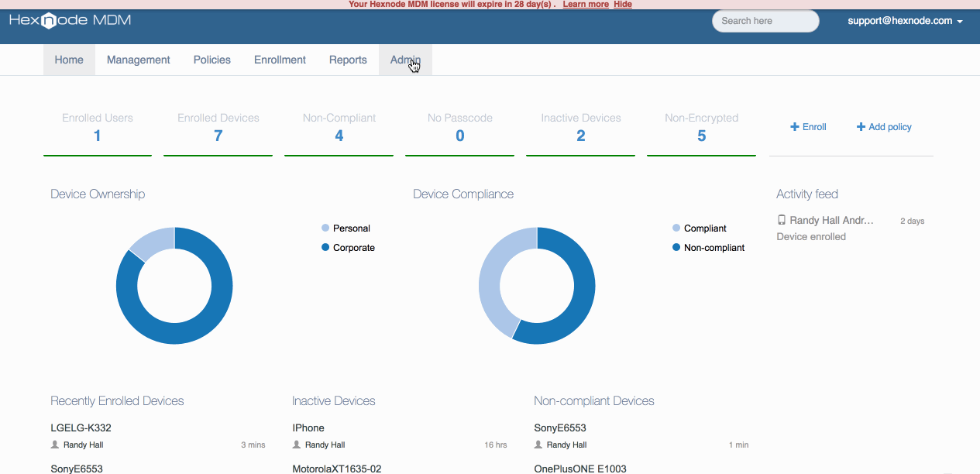980x474 pixels.
Task: Click the Device enrolled activity text
Action: 811,236
